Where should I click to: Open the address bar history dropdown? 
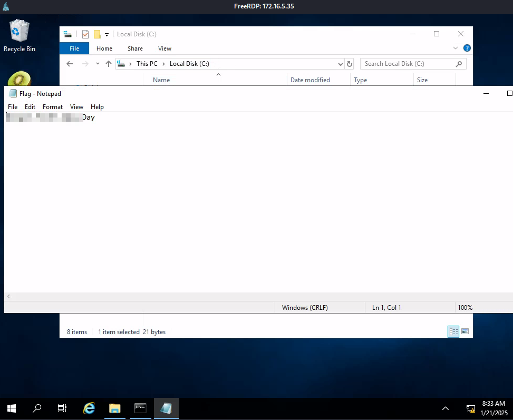click(340, 64)
